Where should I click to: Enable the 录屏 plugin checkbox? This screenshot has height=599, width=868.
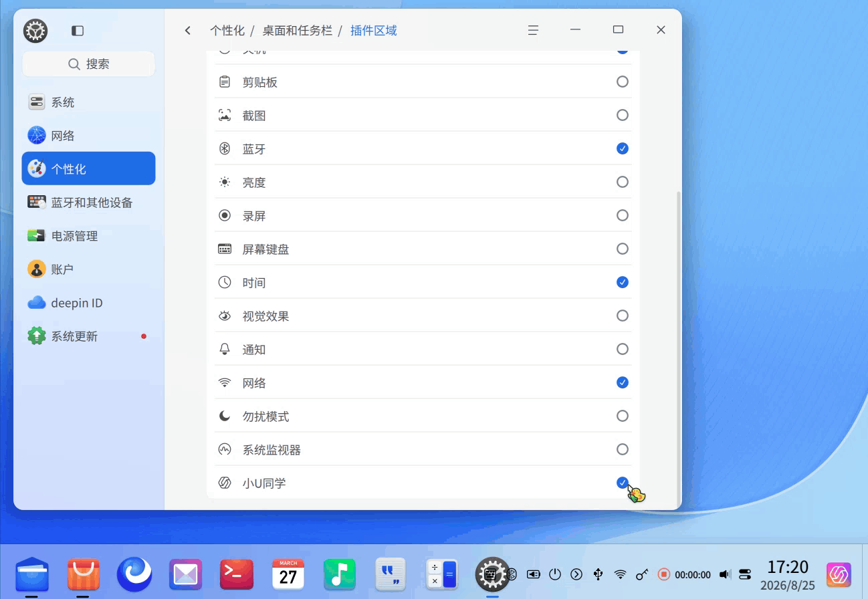tap(623, 215)
